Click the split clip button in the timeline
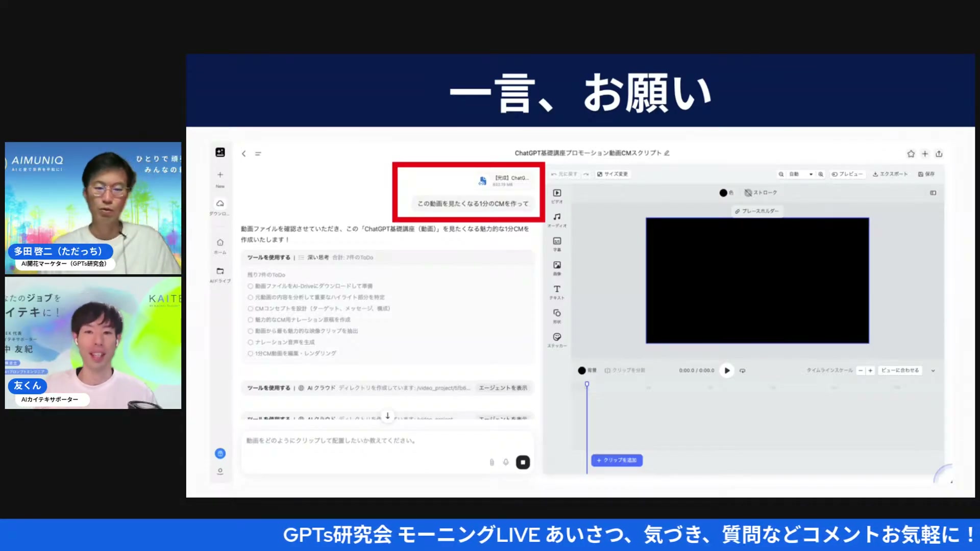Image resolution: width=980 pixels, height=551 pixels. [625, 370]
